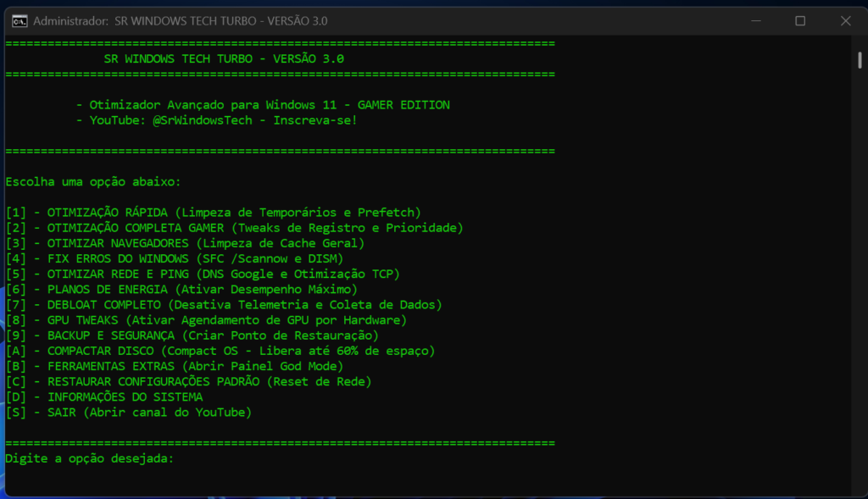This screenshot has width=868, height=499.
Task: Select the [A] COMPACTAR DISCO line
Action: click(x=220, y=351)
